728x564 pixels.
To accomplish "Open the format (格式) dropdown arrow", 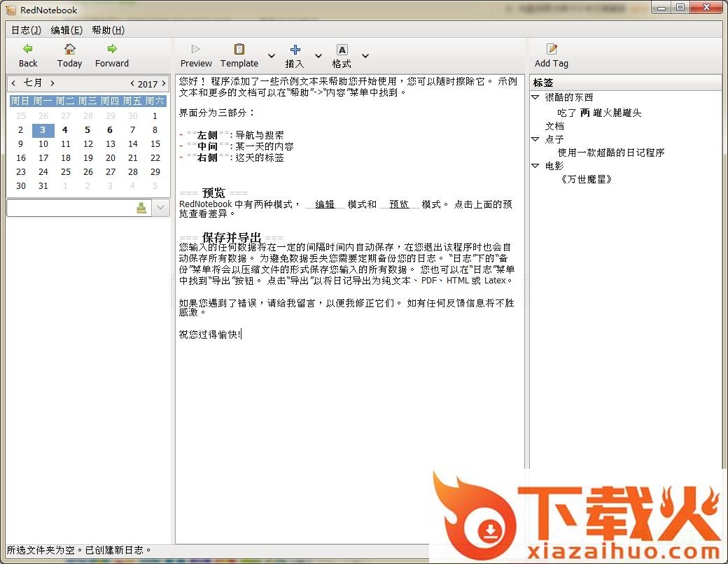I will (365, 56).
